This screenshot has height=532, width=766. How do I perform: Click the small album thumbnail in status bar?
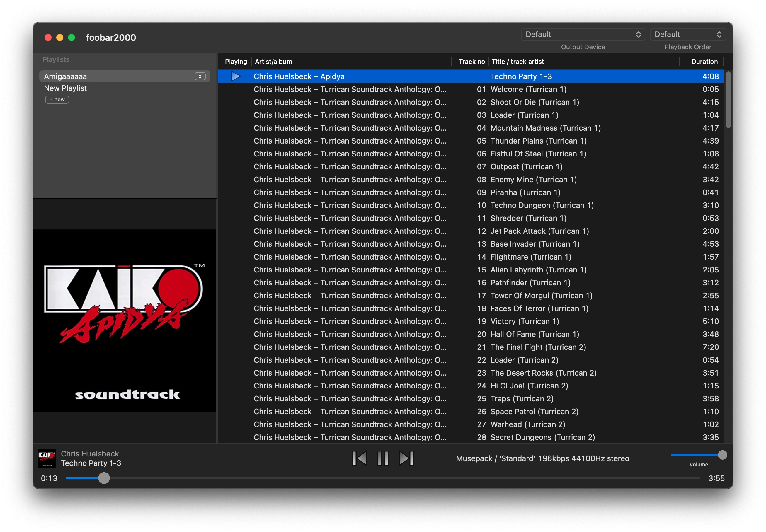click(47, 458)
